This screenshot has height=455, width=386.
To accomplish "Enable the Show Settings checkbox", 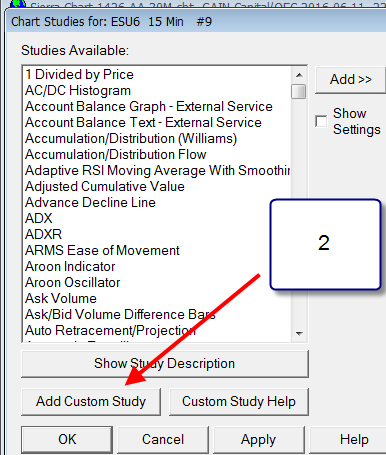I will tap(321, 121).
